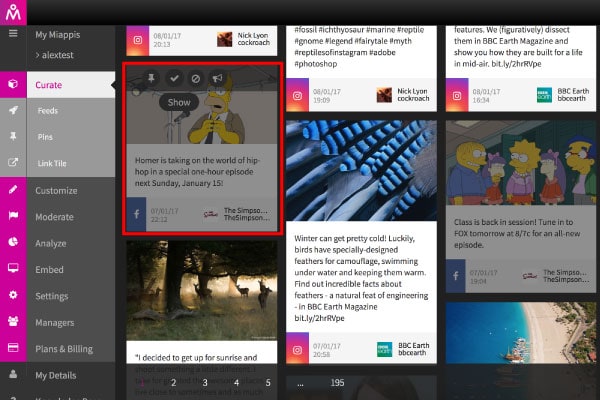Screen dimensions: 600x400
Task: Open the hamburger menu icon
Action: click(x=13, y=34)
